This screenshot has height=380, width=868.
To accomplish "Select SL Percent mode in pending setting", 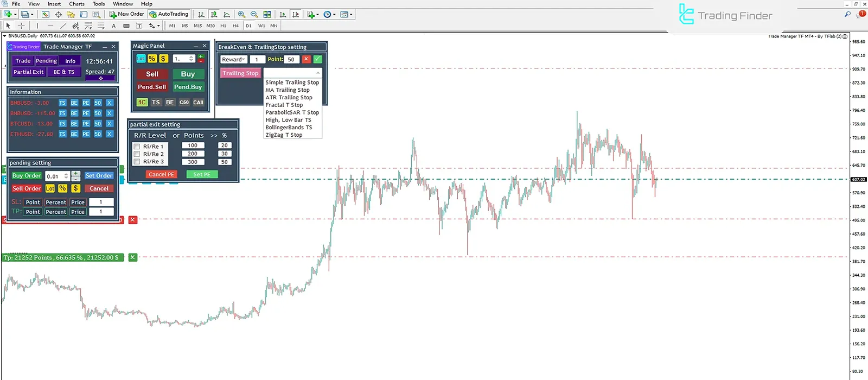I will coord(56,202).
